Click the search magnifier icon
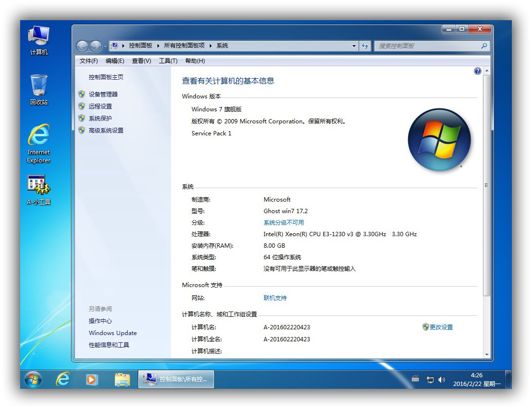The image size is (532, 409). coord(484,46)
